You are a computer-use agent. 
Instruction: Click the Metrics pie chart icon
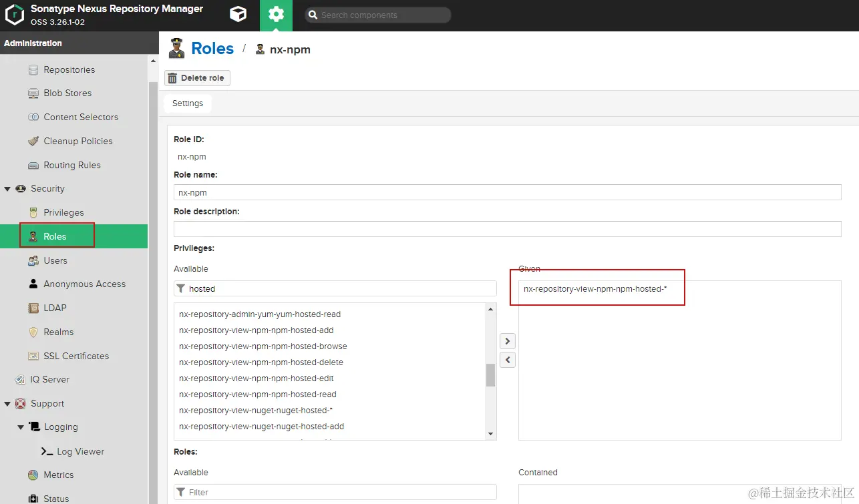click(x=33, y=475)
